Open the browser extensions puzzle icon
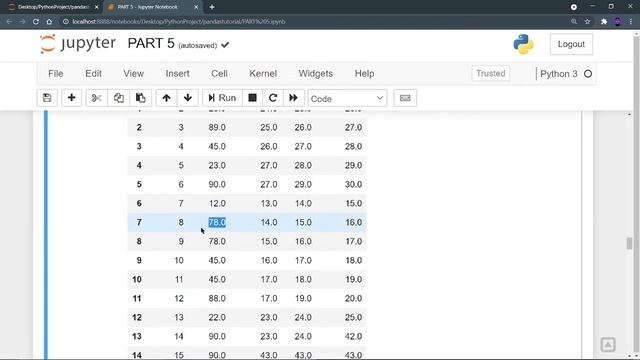Image resolution: width=640 pixels, height=360 pixels. click(604, 22)
